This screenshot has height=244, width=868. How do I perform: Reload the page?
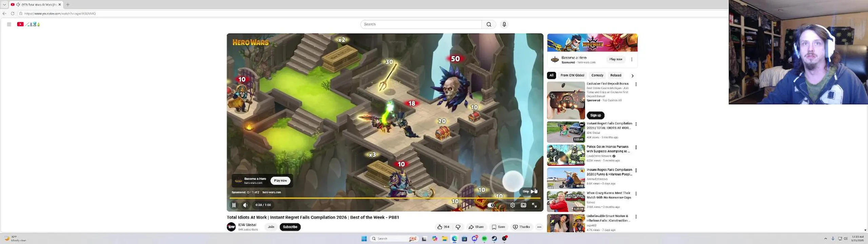click(13, 14)
